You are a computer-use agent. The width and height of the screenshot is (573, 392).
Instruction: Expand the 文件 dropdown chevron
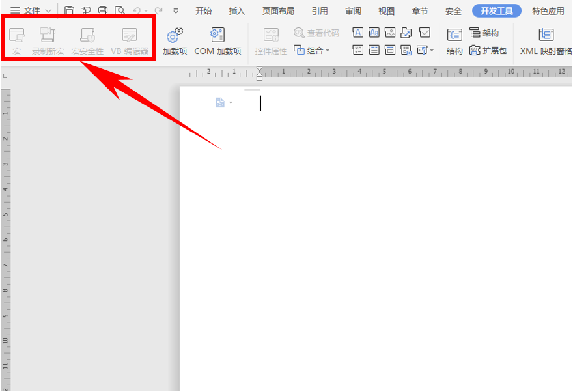(48, 11)
